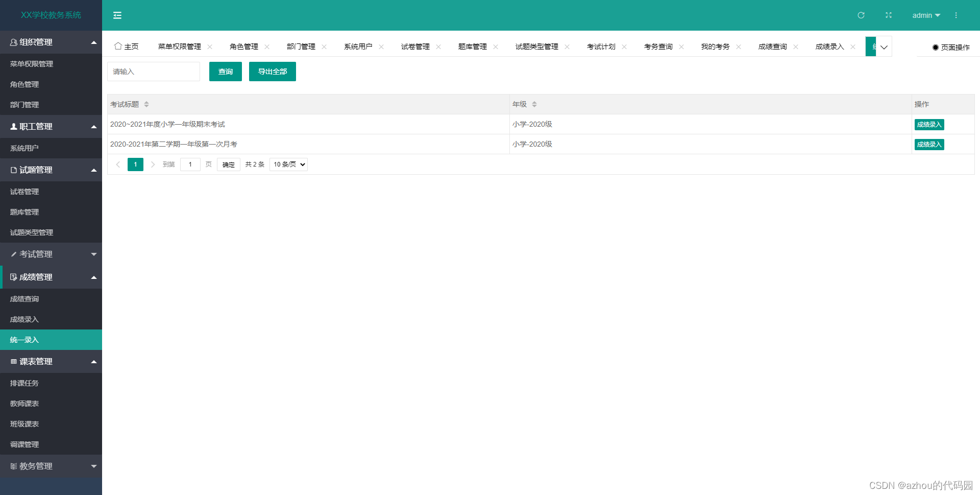Open the 10 条/页 page size dropdown
Viewport: 980px width, 495px height.
point(288,164)
